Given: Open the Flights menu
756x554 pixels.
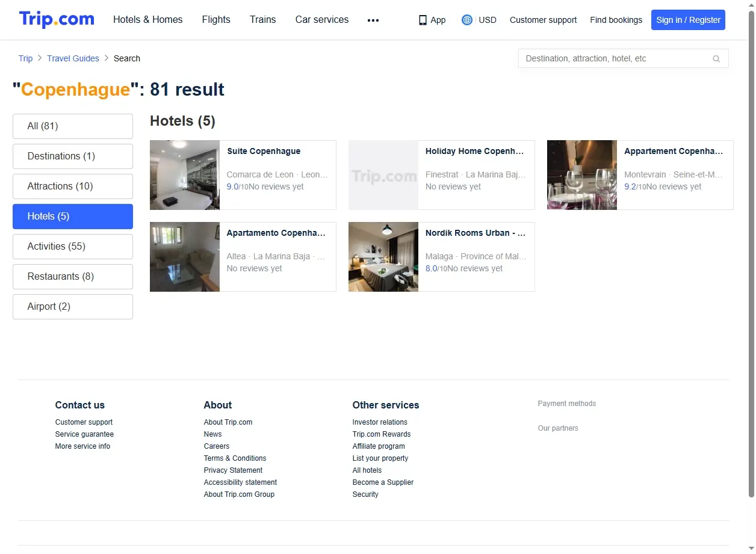Looking at the screenshot, I should (x=216, y=20).
